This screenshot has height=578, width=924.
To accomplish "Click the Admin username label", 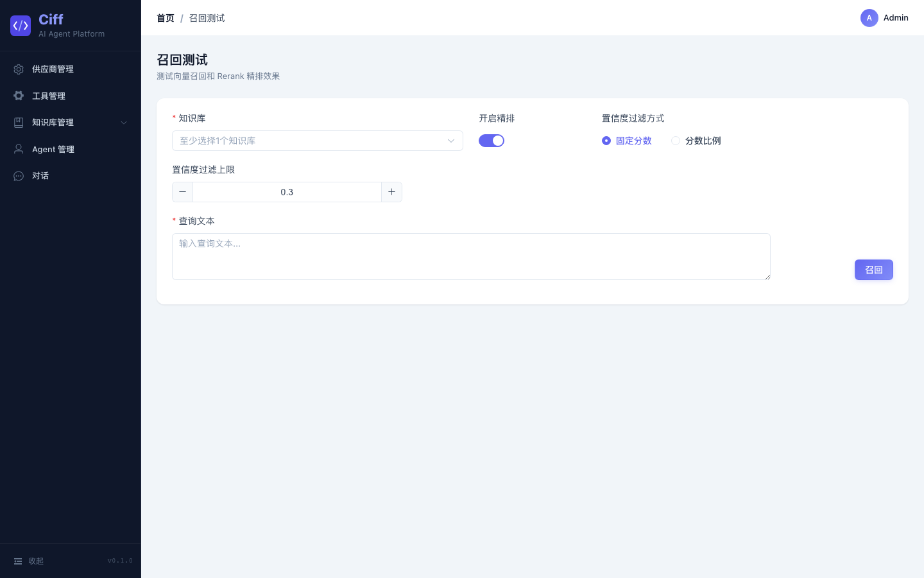I will point(896,18).
